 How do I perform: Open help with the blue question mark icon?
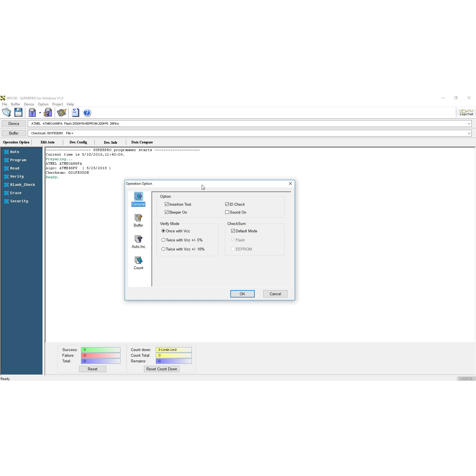point(87,113)
